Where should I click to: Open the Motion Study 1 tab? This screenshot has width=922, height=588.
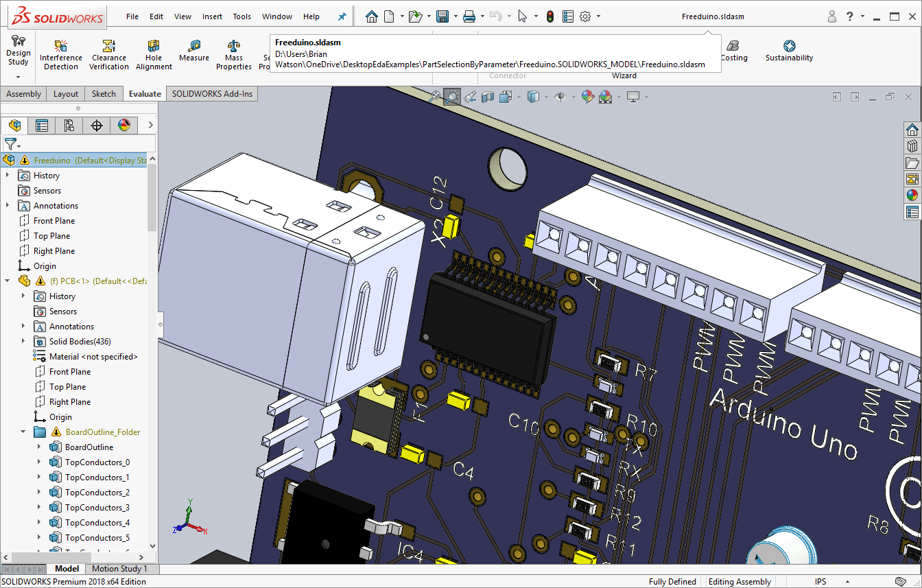click(x=119, y=569)
